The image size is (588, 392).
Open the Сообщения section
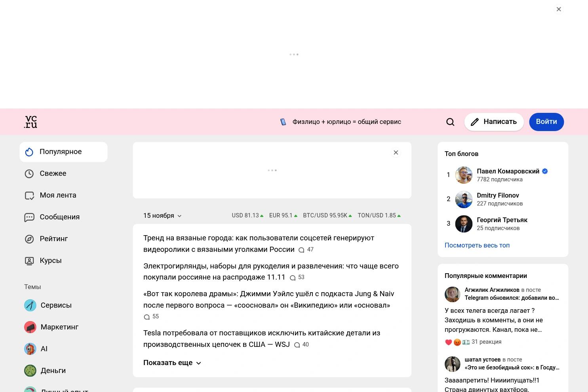coord(59,217)
